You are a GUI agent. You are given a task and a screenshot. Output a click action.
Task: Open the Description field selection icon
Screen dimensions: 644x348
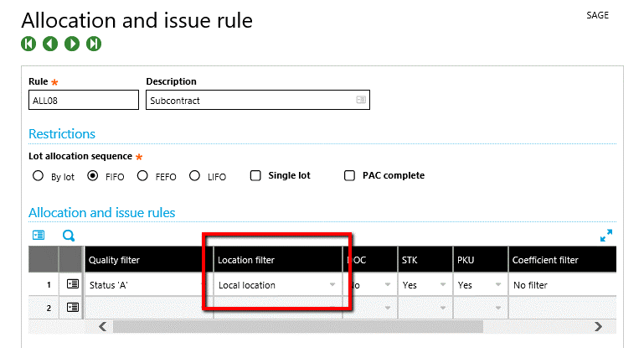(x=361, y=100)
